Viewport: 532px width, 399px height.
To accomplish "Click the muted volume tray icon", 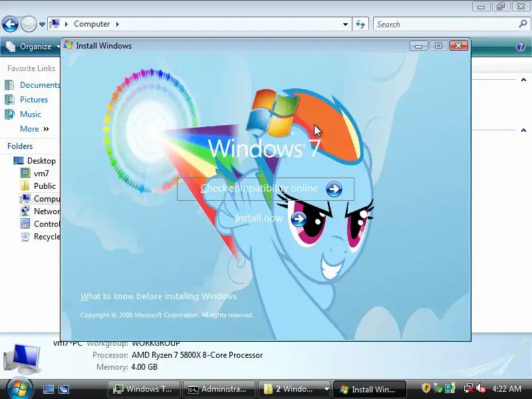I will pyautogui.click(x=480, y=388).
